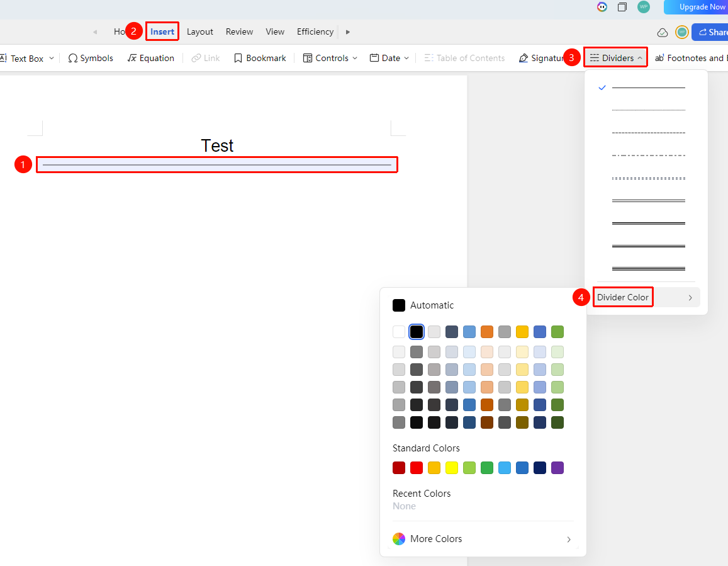
Task: Choose the dash-dot line divider style
Action: (648, 156)
